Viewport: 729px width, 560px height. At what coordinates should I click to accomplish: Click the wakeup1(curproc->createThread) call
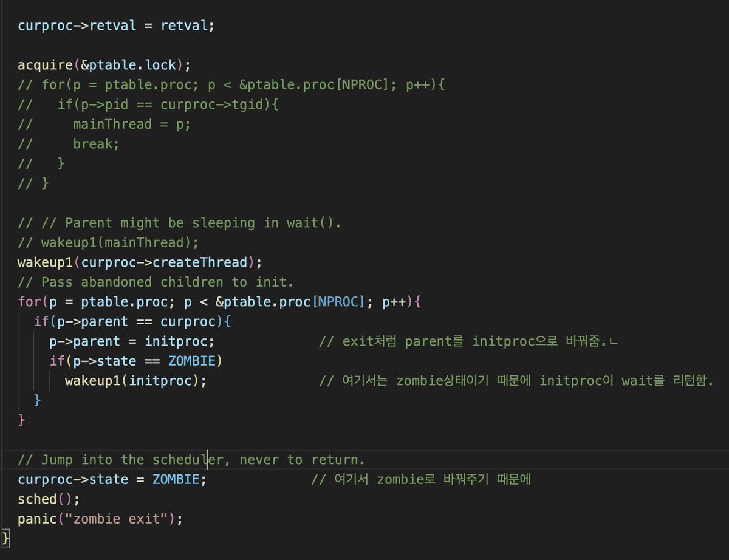tap(140, 262)
